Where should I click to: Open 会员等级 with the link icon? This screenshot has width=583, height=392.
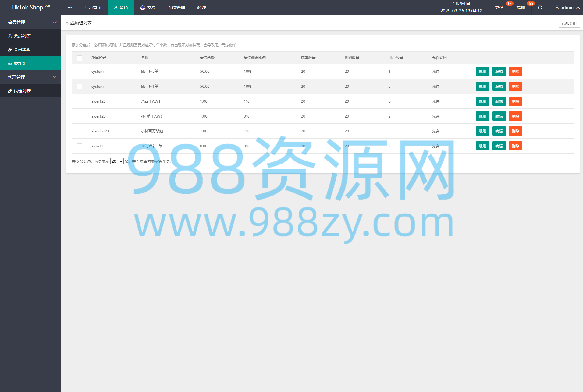20,50
